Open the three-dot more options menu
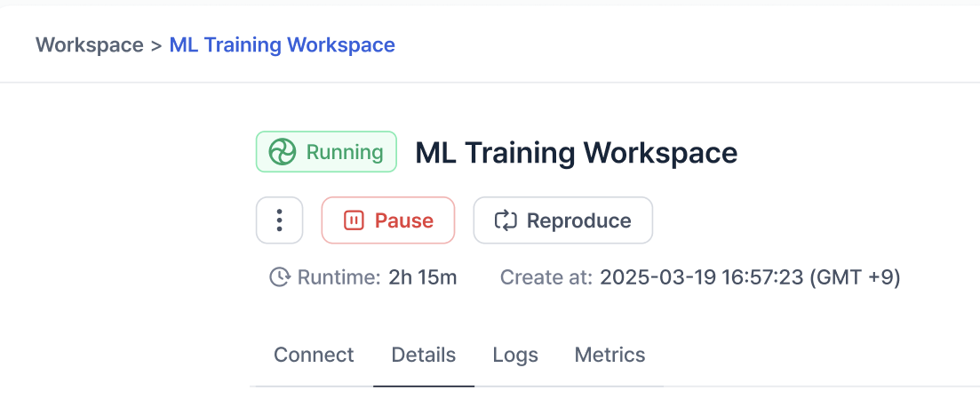This screenshot has width=980, height=400. (x=279, y=220)
